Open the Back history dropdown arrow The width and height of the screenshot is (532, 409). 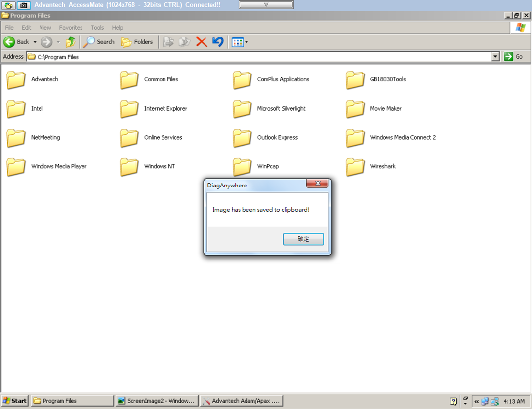(x=35, y=42)
